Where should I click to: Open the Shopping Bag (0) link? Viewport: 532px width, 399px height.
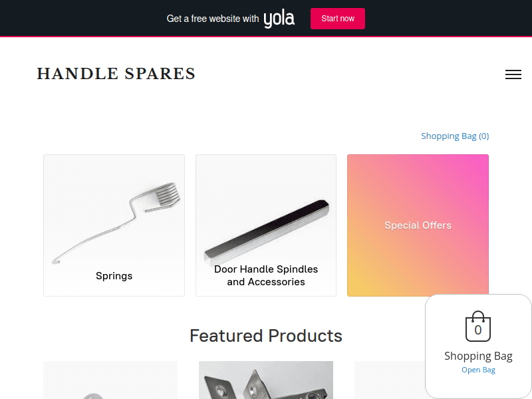click(455, 136)
